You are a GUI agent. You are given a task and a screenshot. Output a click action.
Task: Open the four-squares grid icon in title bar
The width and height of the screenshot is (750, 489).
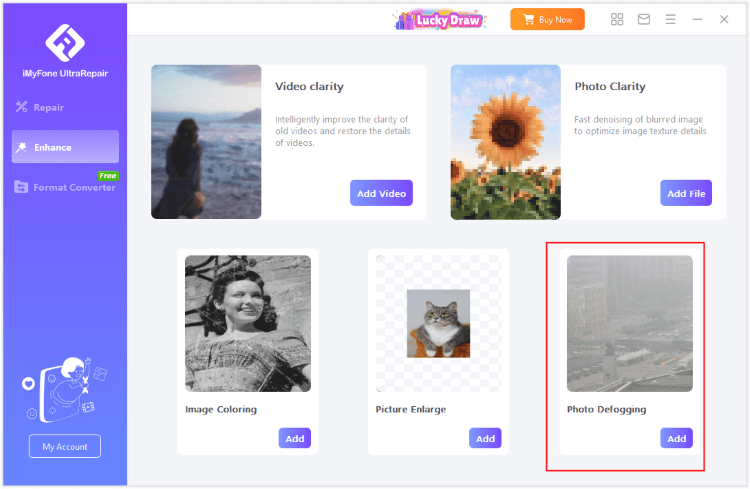617,19
